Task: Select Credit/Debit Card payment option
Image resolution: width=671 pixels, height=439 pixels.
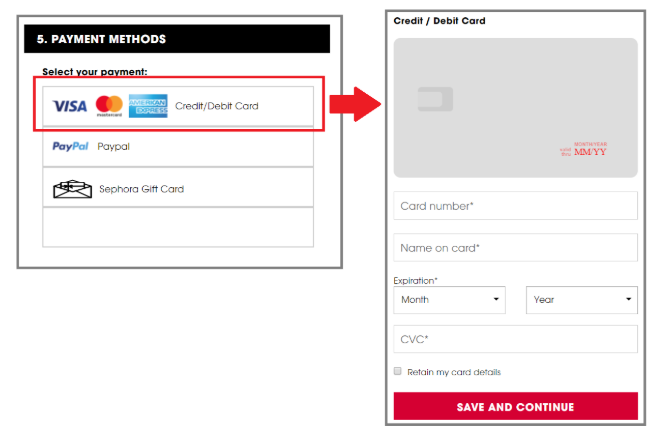Action: [x=178, y=106]
